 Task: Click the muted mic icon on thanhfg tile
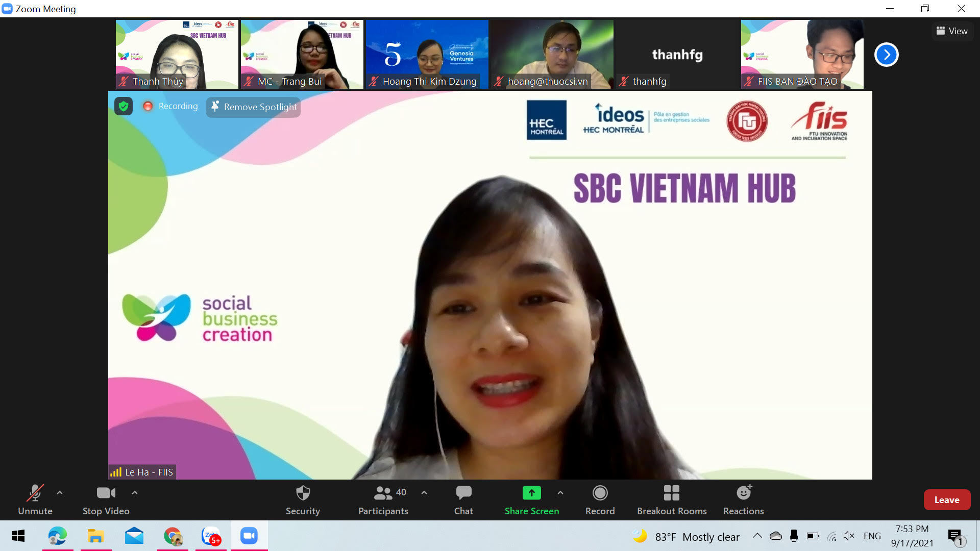coord(624,82)
